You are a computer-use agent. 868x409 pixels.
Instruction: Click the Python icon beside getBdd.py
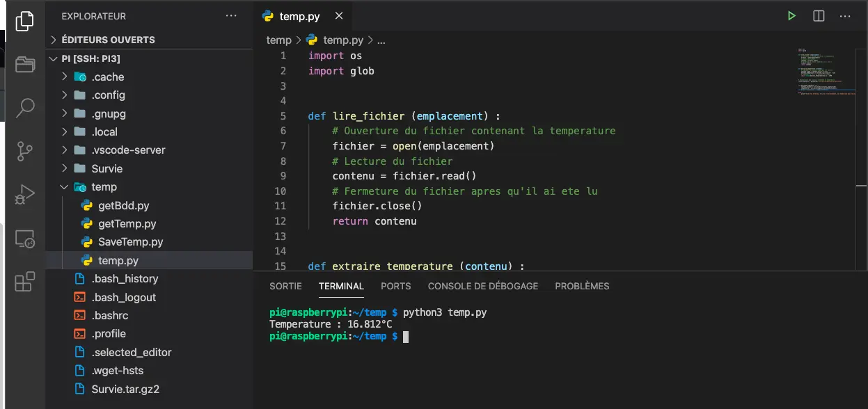[87, 205]
